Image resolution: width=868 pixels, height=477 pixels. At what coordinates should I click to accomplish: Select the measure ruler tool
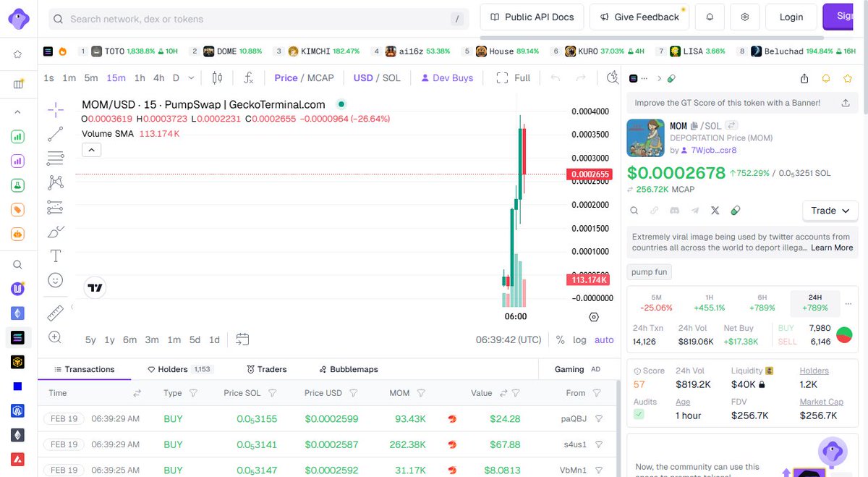click(55, 313)
